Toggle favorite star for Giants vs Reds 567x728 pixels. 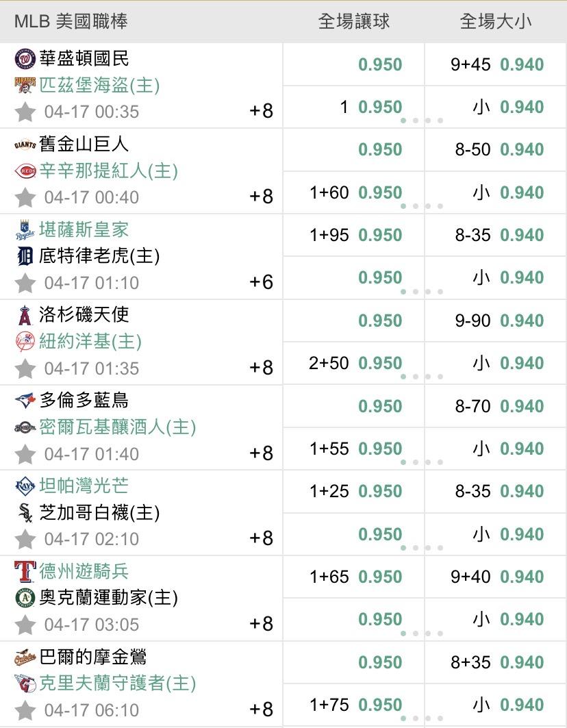click(x=25, y=197)
